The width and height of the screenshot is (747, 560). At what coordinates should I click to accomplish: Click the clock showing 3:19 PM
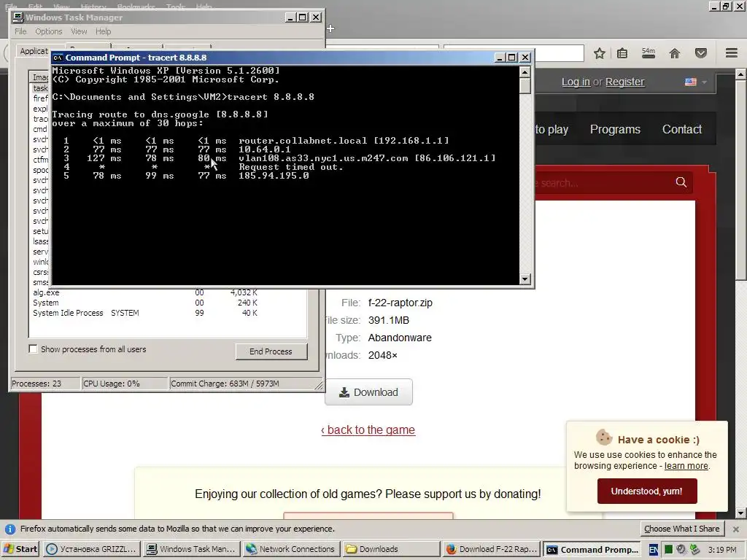[x=722, y=550]
